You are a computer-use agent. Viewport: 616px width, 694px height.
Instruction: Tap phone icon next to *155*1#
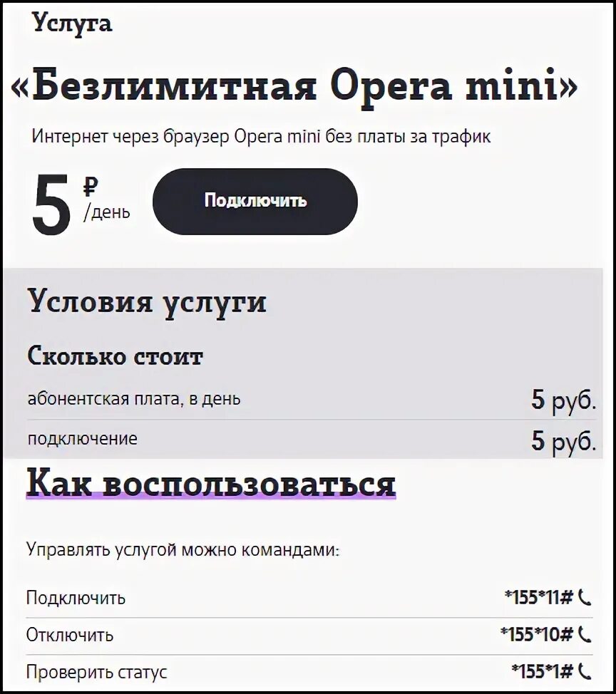click(x=585, y=673)
